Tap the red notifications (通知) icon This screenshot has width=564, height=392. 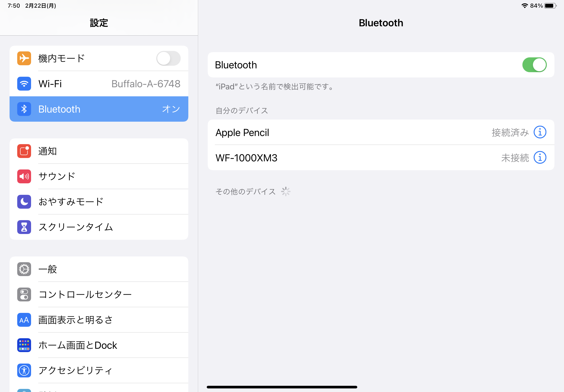click(x=24, y=151)
